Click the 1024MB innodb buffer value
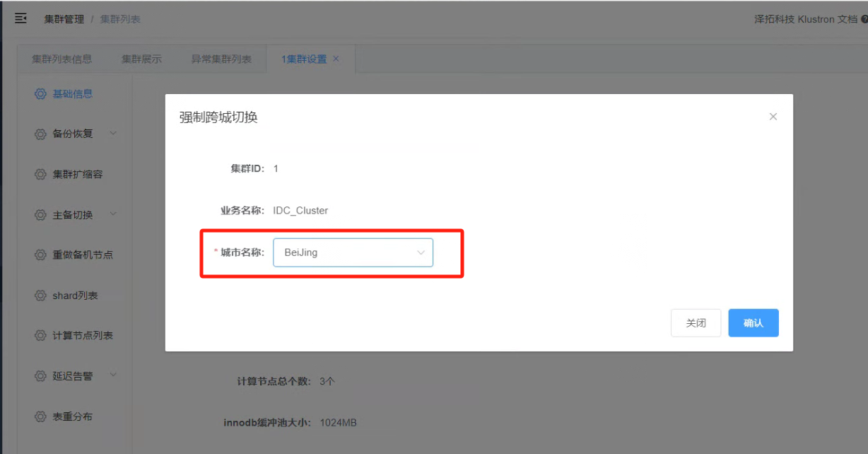 click(x=339, y=423)
